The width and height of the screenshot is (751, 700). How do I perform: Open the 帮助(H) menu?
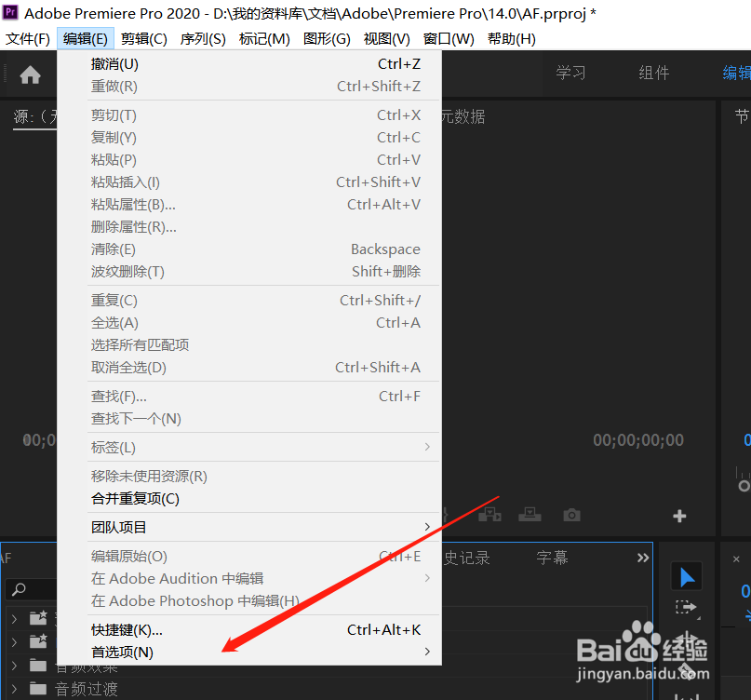pos(512,39)
